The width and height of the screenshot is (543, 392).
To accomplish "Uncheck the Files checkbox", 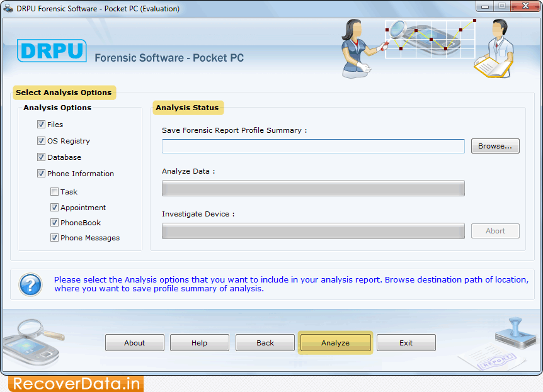I will point(41,124).
